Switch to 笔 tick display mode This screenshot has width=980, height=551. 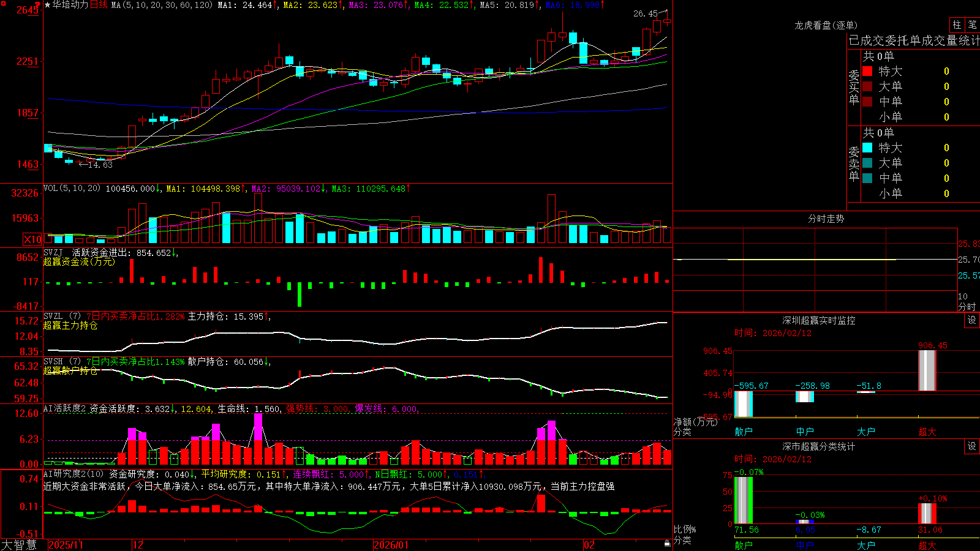972,25
